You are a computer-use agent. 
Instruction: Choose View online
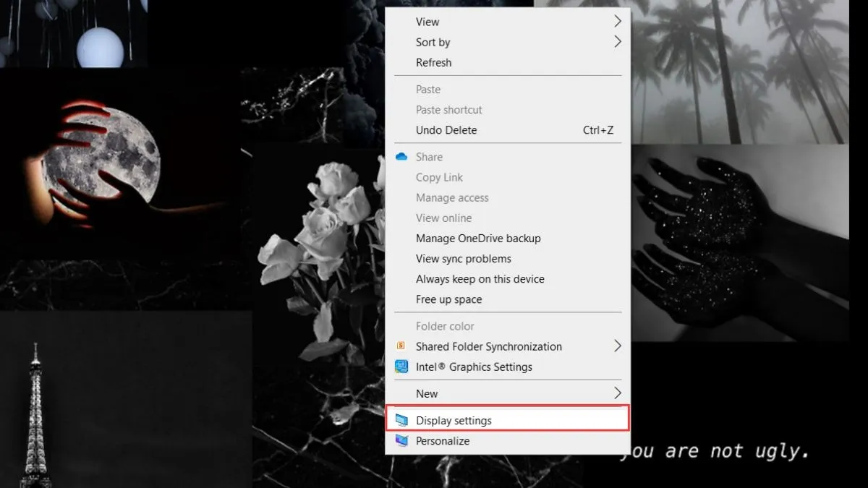[443, 218]
